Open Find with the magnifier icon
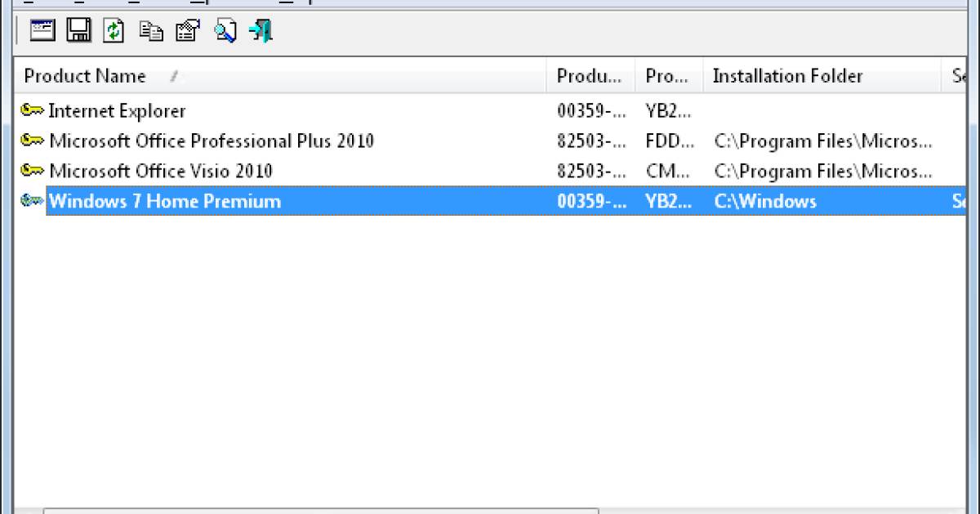 (x=225, y=31)
